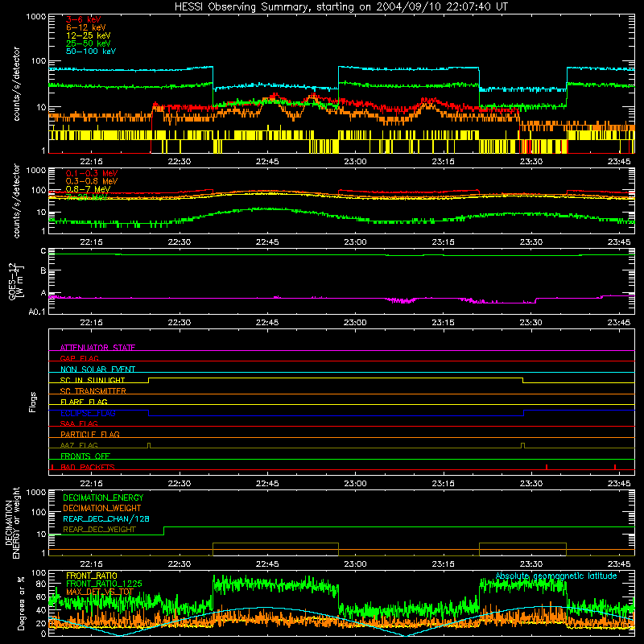644x644 pixels.
Task: Click the BAD_PACKETS flag label
Action: [x=87, y=467]
